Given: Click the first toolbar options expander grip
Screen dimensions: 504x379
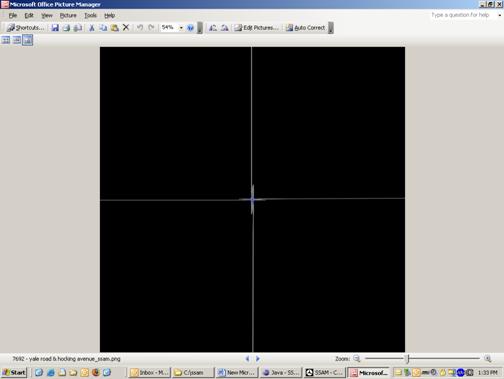Looking at the screenshot, I should pos(200,28).
